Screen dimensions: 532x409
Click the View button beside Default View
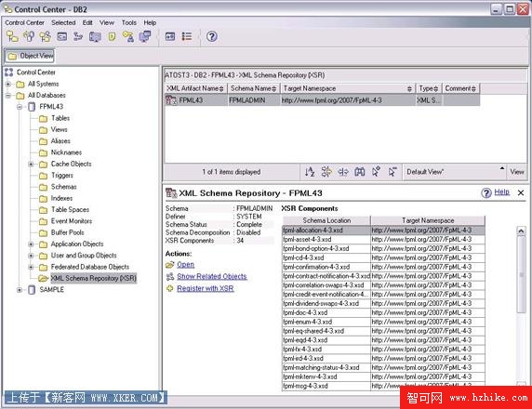[517, 172]
